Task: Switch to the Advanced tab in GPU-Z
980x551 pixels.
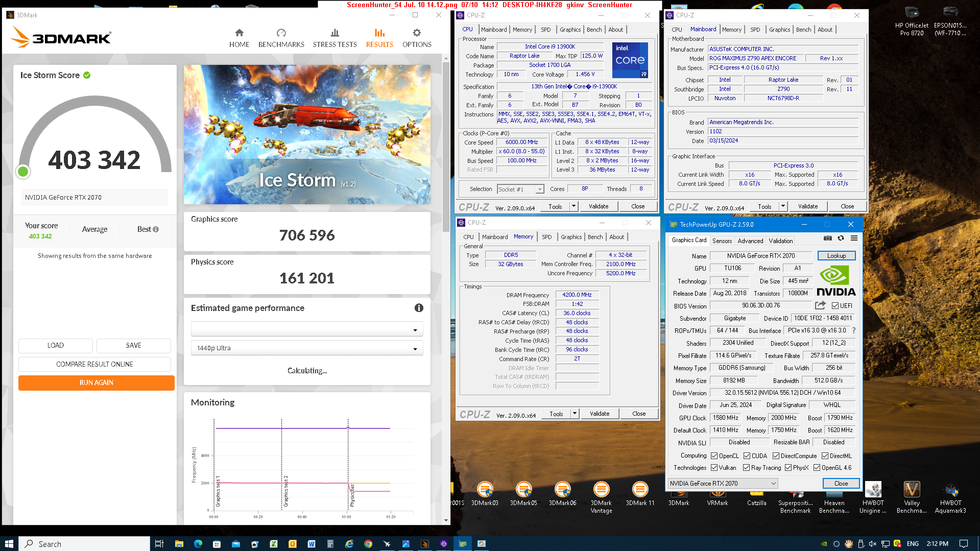Action: click(x=750, y=241)
